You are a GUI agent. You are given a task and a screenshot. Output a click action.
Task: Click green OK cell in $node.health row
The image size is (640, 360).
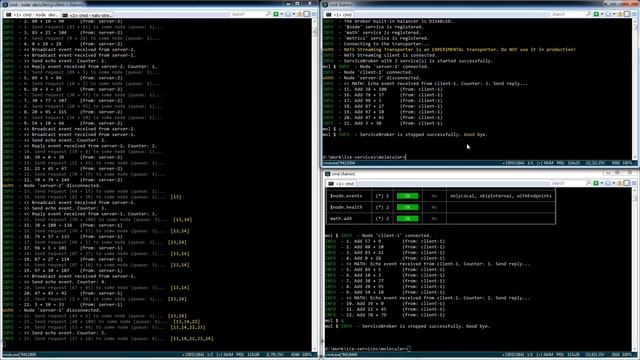click(407, 207)
